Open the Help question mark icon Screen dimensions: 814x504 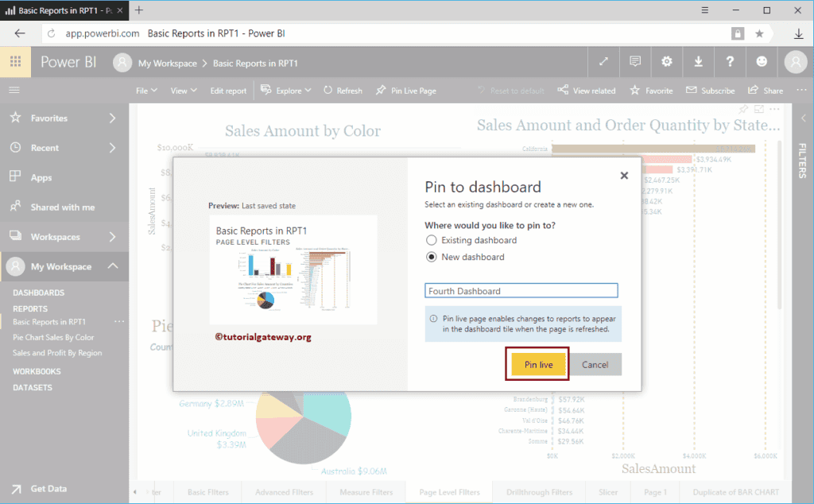[731, 62]
